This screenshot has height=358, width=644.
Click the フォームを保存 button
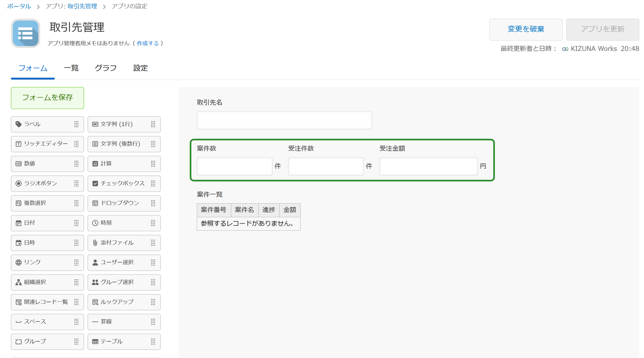(47, 98)
